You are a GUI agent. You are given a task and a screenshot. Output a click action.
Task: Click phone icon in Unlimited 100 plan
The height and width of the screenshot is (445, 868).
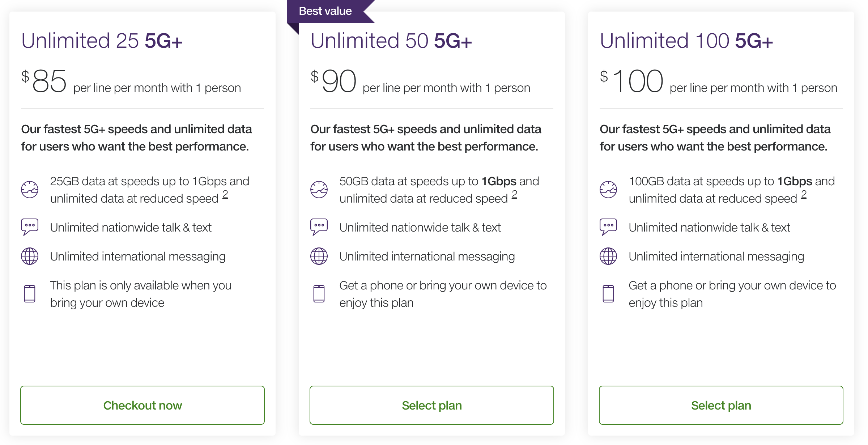pyautogui.click(x=608, y=294)
